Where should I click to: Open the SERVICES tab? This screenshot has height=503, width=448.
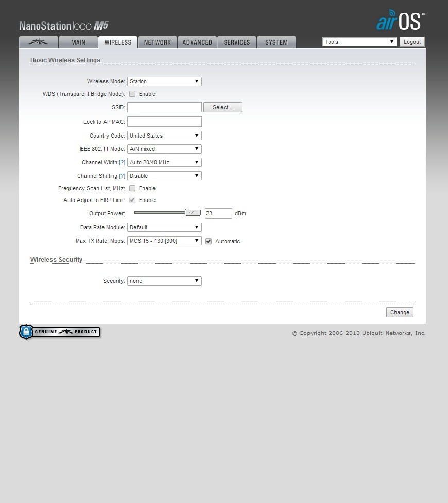coord(237,42)
